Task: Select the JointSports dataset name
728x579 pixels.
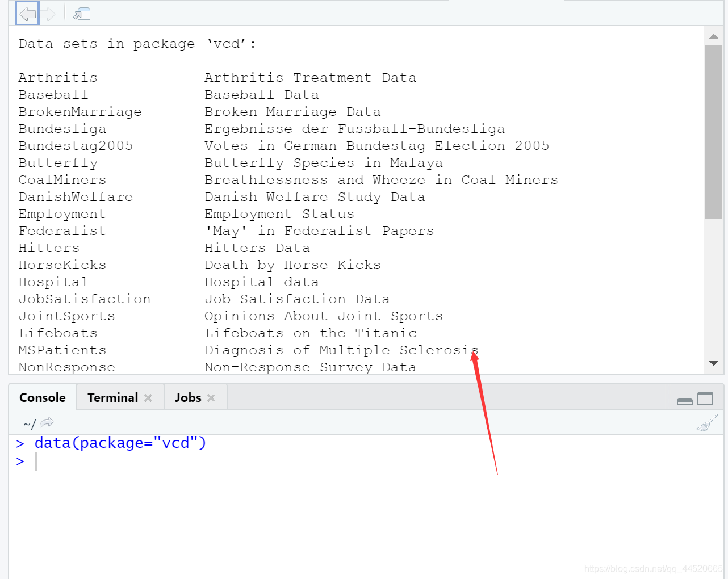Action: 67,316
